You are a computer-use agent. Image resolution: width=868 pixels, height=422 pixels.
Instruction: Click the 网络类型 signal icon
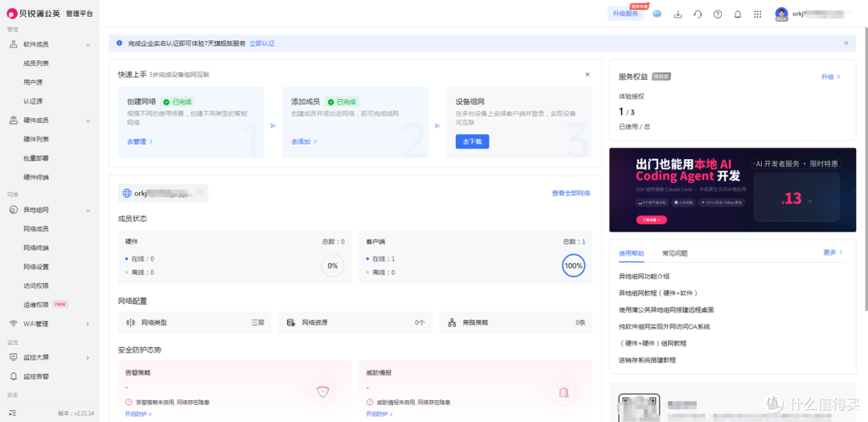(x=131, y=322)
